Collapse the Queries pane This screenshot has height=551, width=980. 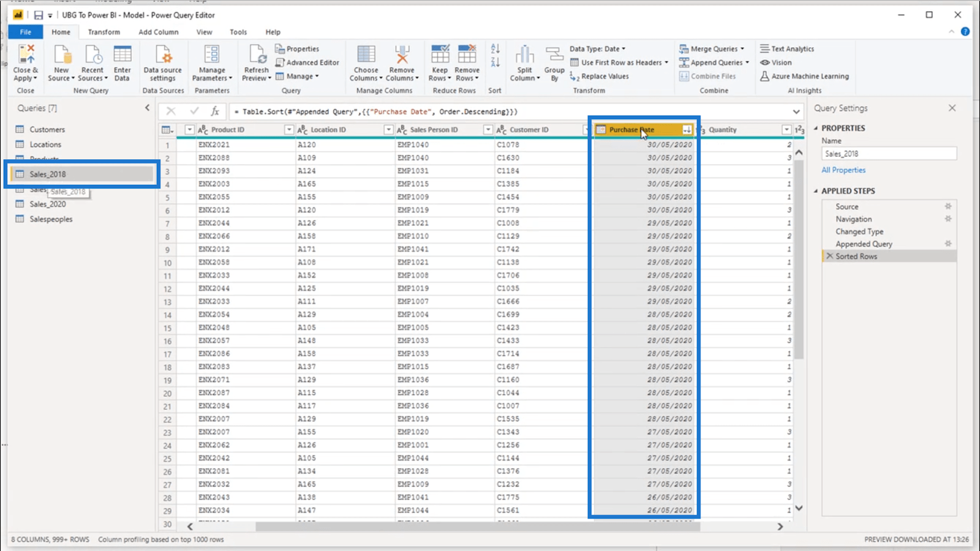click(147, 108)
